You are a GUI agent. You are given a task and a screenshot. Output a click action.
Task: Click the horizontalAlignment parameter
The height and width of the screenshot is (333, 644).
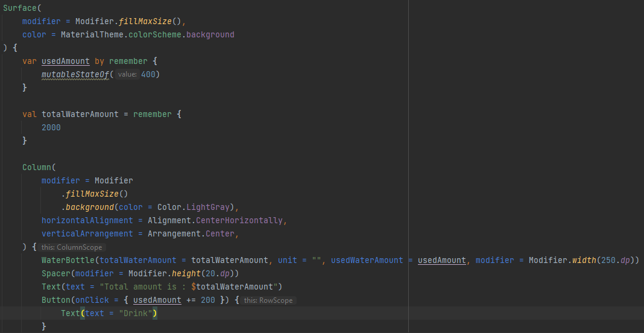pos(87,220)
